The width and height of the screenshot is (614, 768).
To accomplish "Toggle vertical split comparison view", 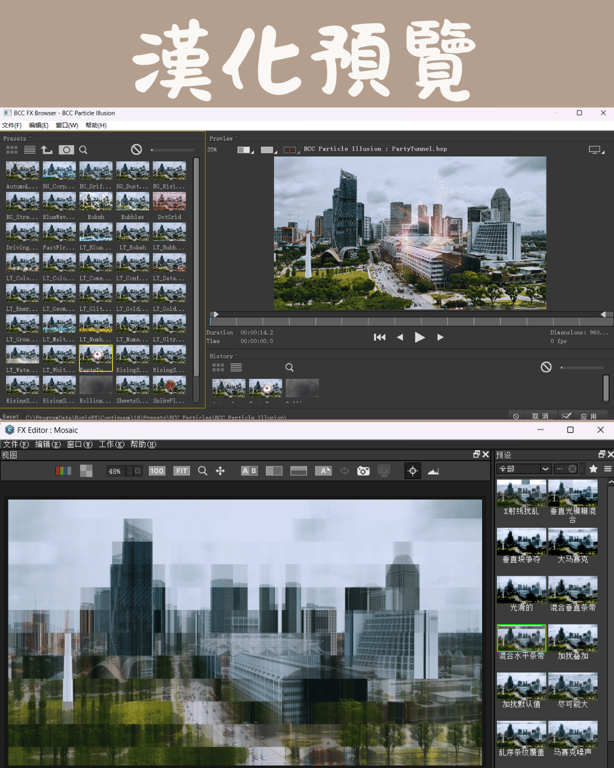I will click(274, 471).
